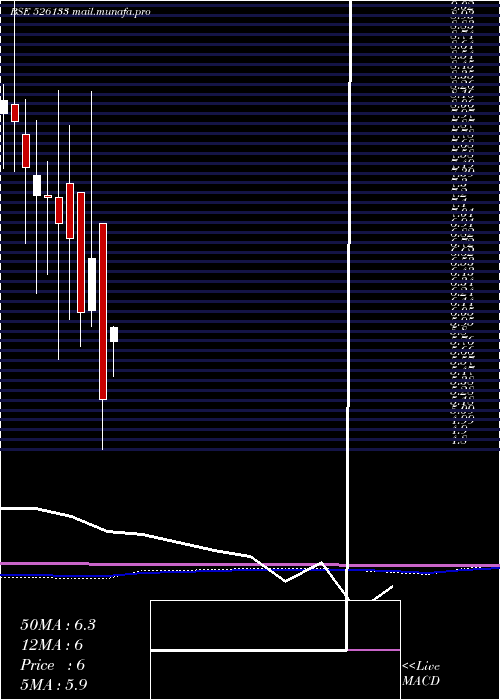Click the '5MA : 5.9' readout
The height and width of the screenshot is (700, 500).
click(54, 684)
